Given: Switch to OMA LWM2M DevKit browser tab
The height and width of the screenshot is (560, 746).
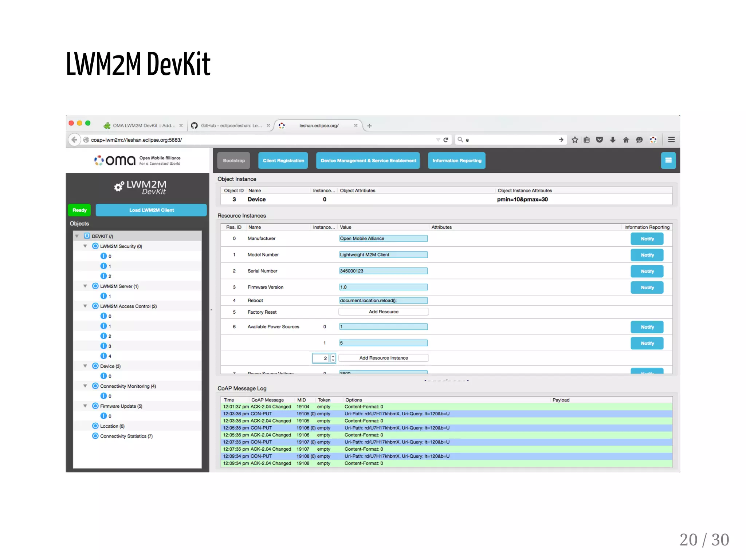Looking at the screenshot, I should click(x=144, y=125).
